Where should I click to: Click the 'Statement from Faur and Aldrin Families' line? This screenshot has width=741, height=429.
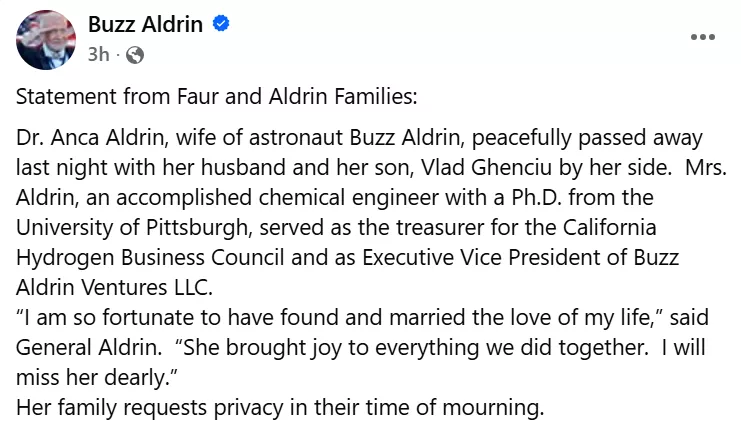tap(216, 98)
